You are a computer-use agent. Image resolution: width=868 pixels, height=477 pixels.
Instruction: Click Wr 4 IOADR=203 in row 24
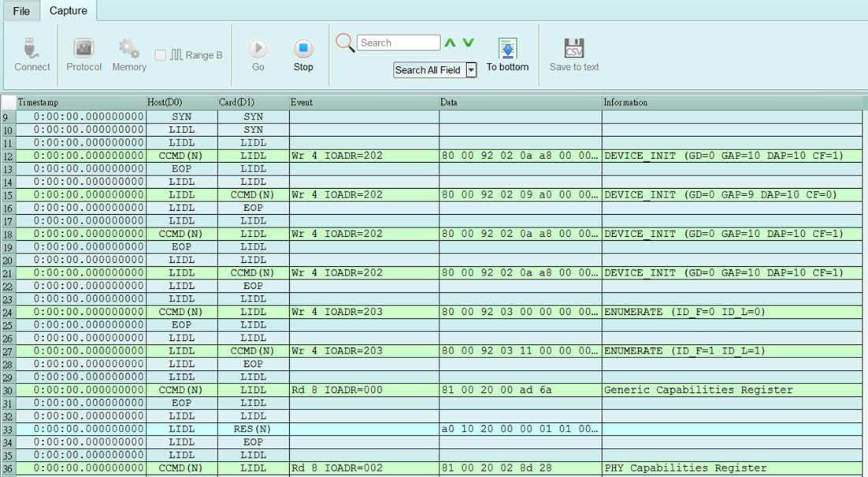click(x=364, y=312)
